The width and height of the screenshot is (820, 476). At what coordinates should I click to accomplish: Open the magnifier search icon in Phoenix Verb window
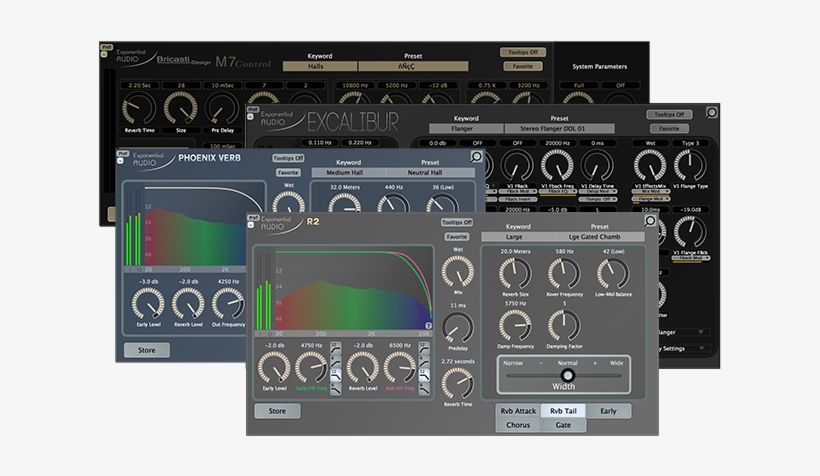(x=476, y=156)
